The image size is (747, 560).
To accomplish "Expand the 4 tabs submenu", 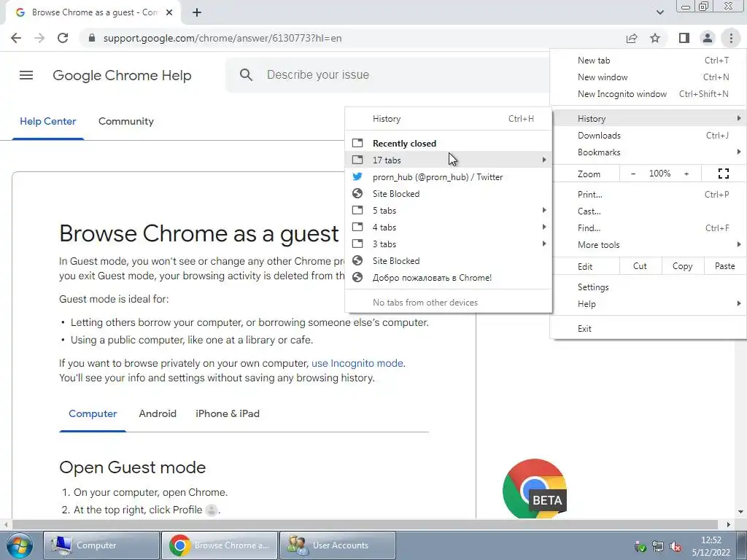I will tap(449, 227).
